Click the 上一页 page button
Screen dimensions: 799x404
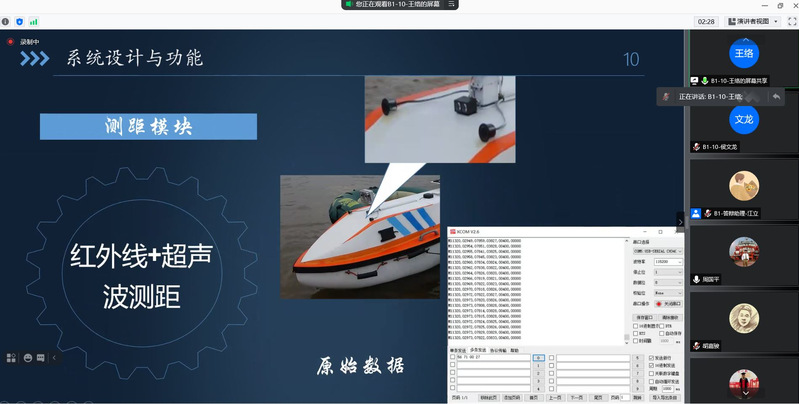tap(555, 397)
